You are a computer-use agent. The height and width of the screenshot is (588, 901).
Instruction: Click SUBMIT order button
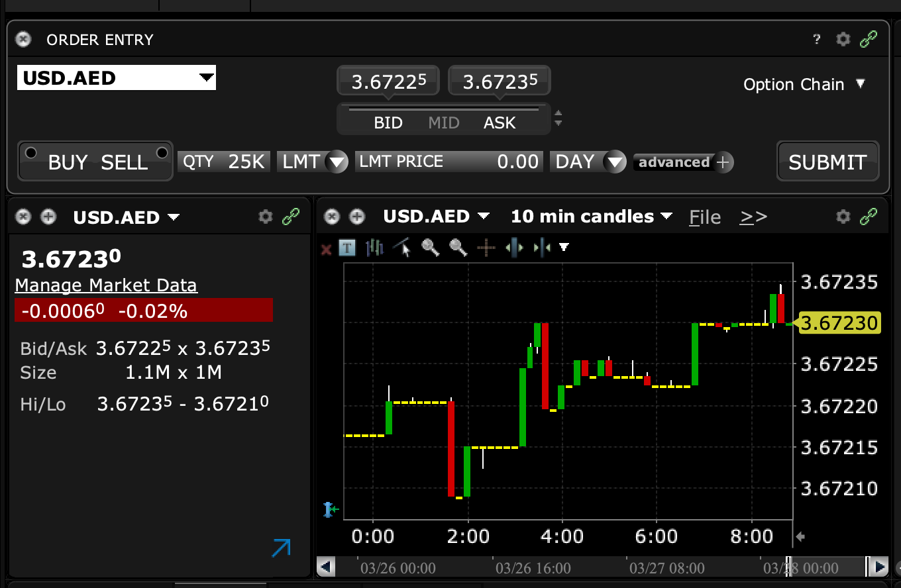pyautogui.click(x=827, y=162)
